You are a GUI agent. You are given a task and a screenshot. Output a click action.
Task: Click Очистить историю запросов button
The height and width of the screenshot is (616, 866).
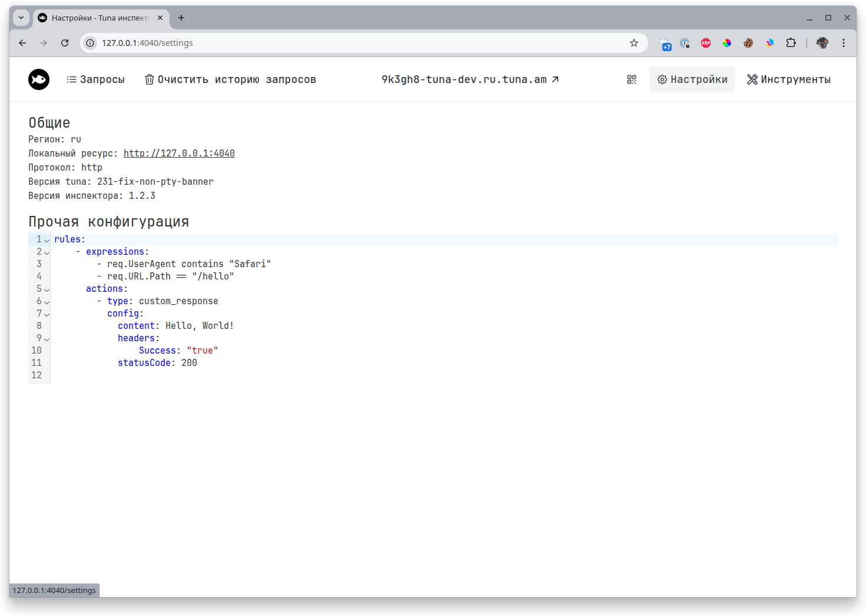point(230,79)
